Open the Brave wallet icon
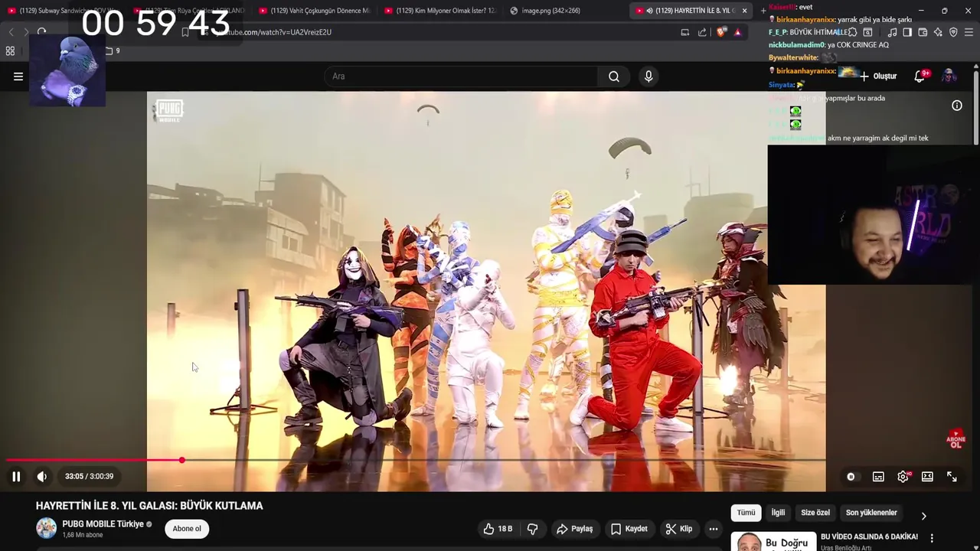 pos(923,32)
